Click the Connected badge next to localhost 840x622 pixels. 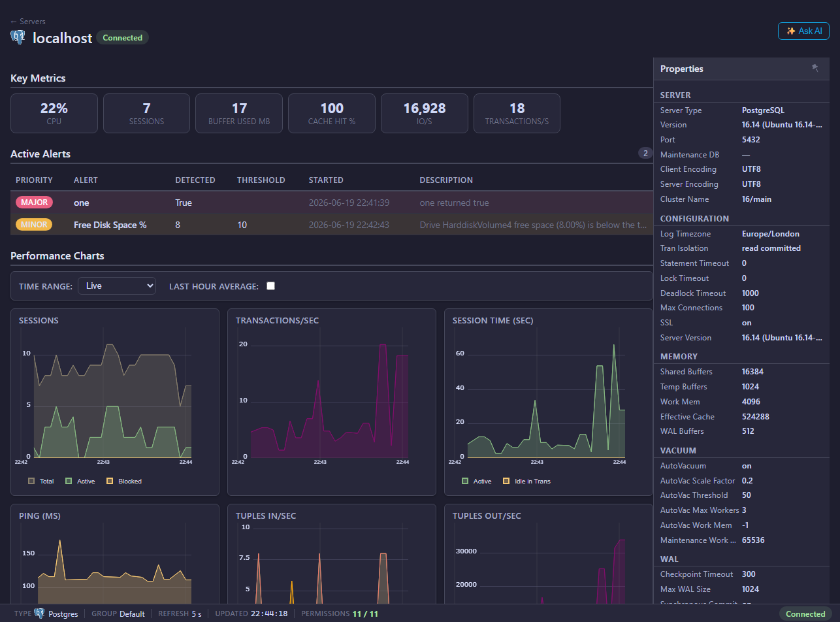(x=122, y=38)
